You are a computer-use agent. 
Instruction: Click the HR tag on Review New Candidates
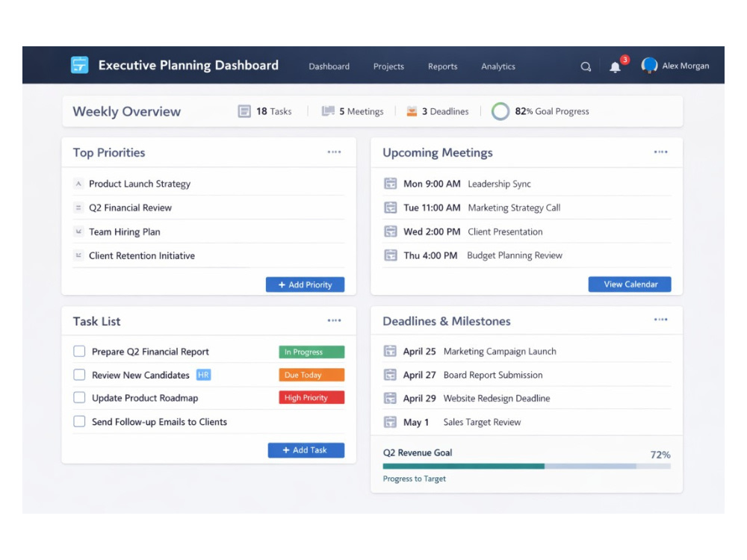[203, 375]
